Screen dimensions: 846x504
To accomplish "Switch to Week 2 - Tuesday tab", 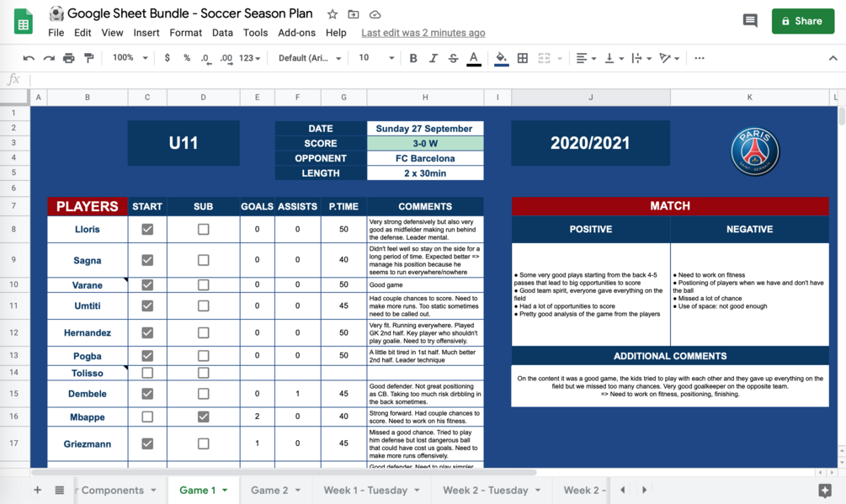I will (485, 490).
